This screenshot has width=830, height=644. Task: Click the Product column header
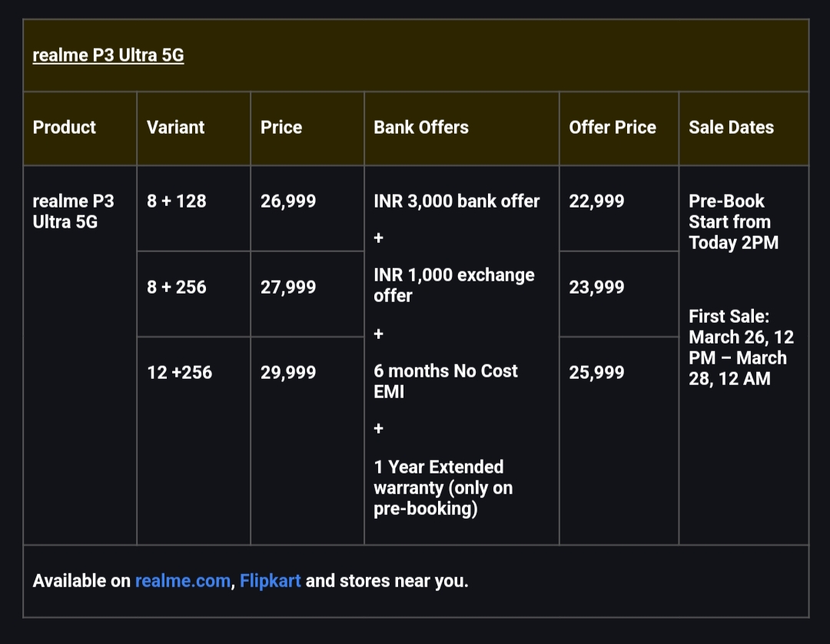[65, 128]
